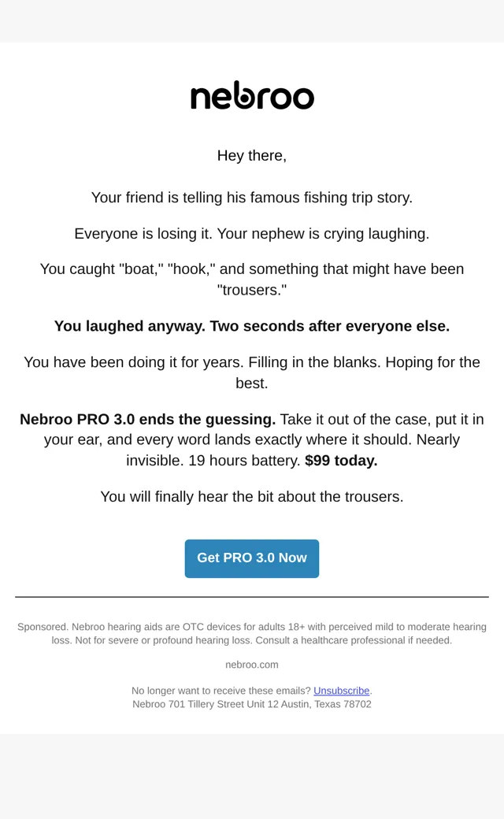Screen dimensions: 504x819
Task: Click the bold You laughed anyway sentence
Action: click(252, 326)
